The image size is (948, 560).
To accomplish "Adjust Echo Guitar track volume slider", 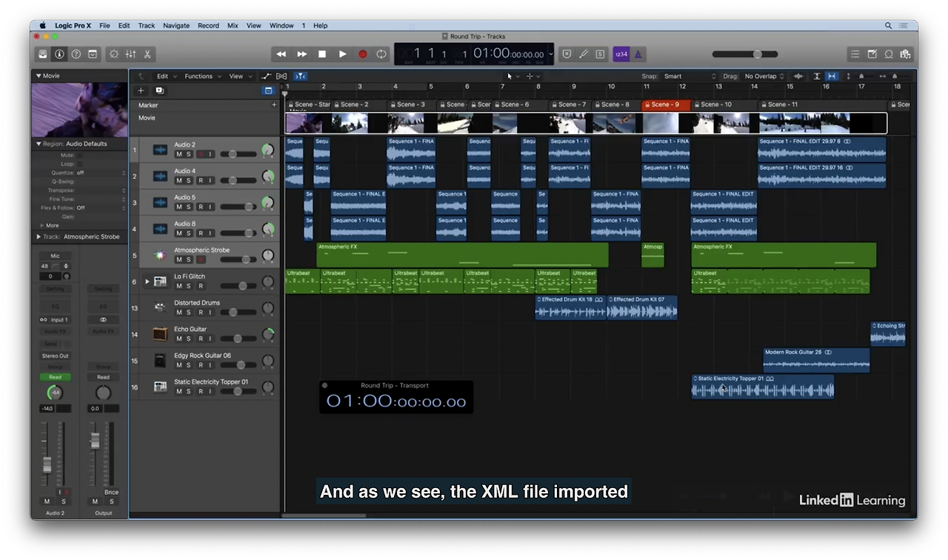I will click(x=238, y=339).
